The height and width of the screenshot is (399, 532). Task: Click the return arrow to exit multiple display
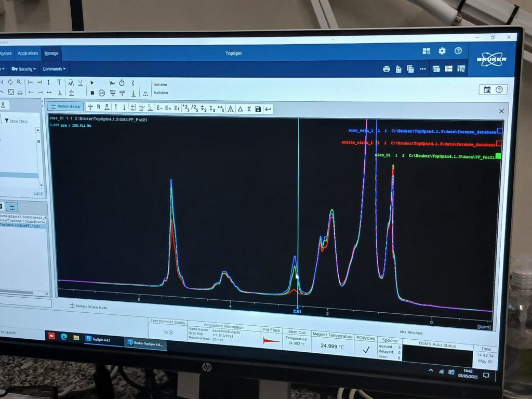click(268, 109)
